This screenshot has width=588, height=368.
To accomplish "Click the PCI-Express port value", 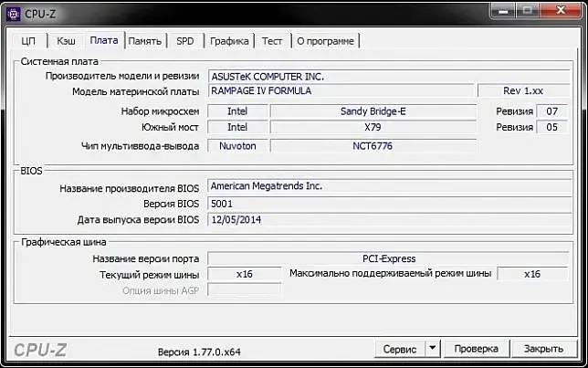I will pyautogui.click(x=389, y=258).
